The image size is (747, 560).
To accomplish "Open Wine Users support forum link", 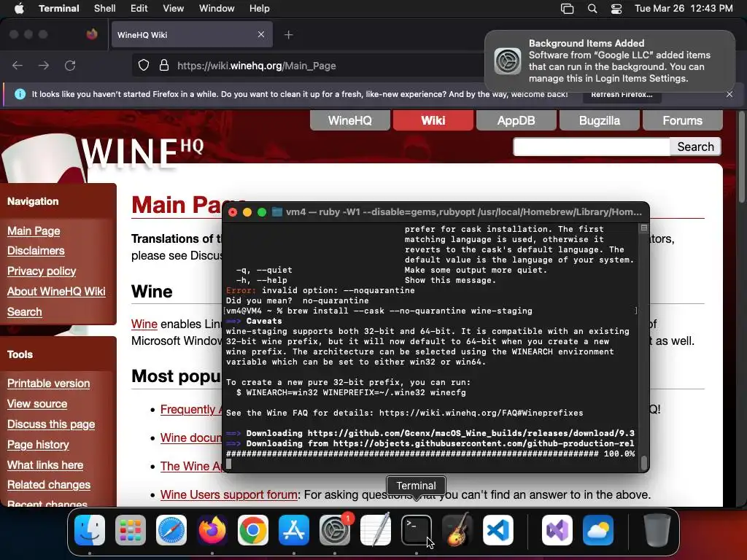I will (228, 495).
